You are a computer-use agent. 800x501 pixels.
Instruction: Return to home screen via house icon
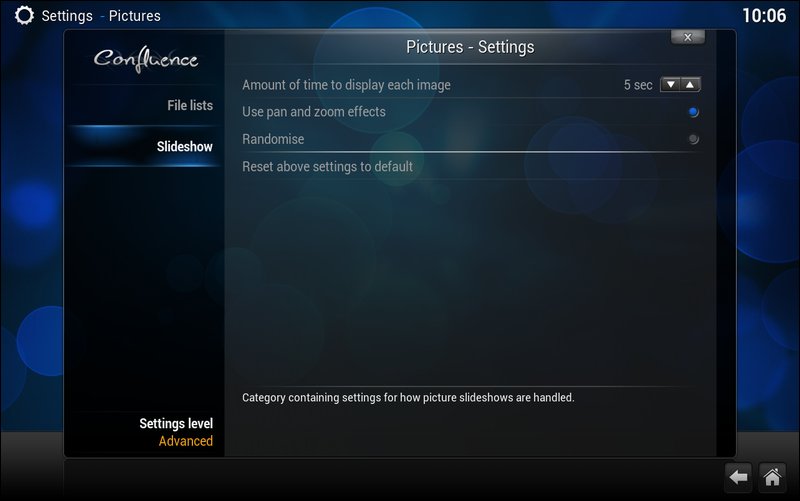771,477
